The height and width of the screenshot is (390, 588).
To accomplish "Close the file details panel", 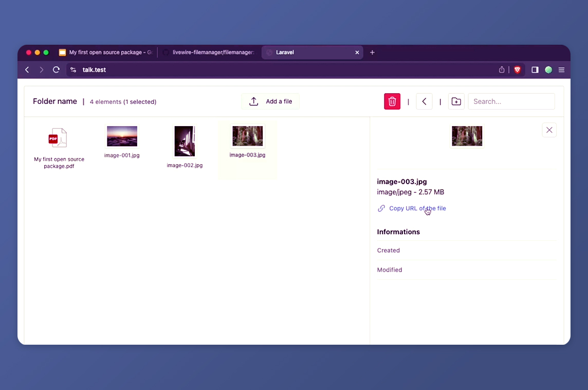I will 549,130.
